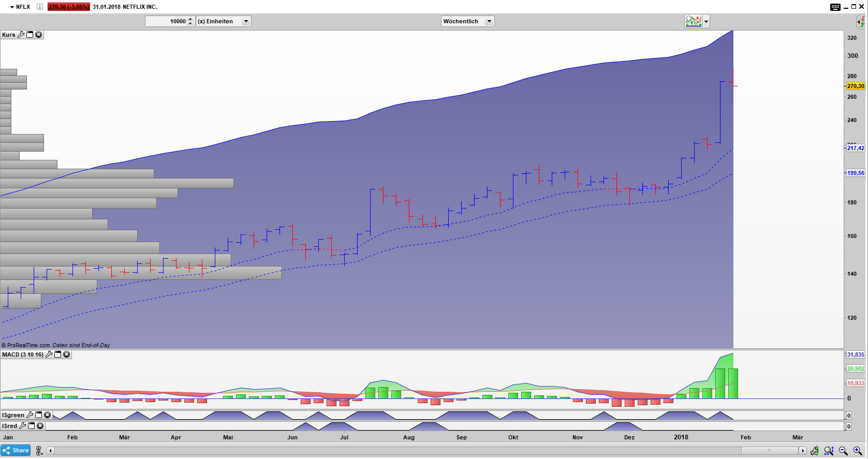Viewport: 868px width, 459px height.
Task: Open ISred panel wrench settings
Action: point(22,426)
